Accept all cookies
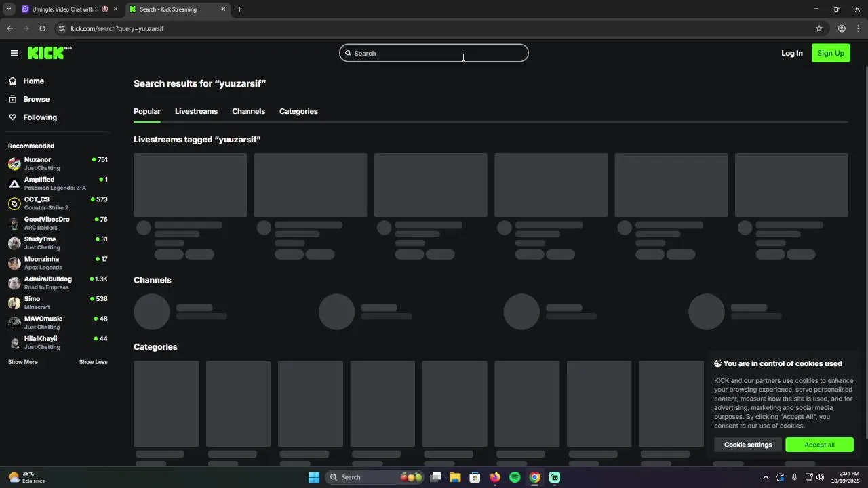Screen dimensions: 868x488 tap(819, 445)
